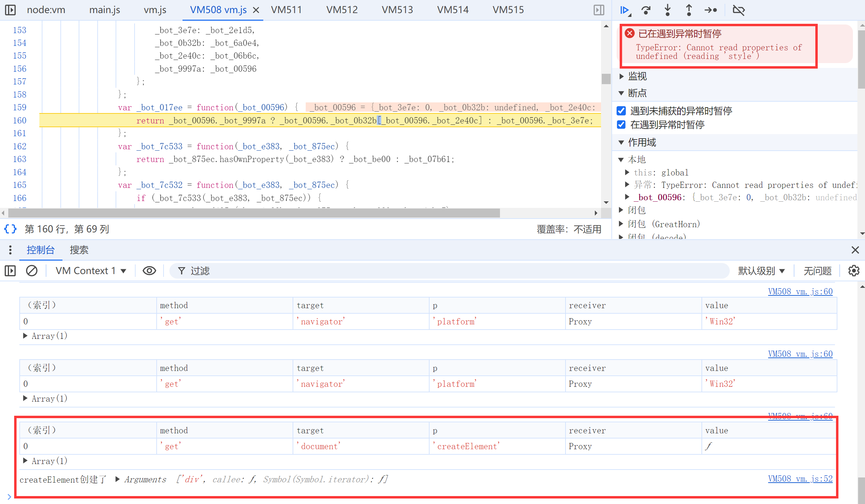Click the Deactivate breakpoints icon
The height and width of the screenshot is (504, 865).
pos(739,10)
